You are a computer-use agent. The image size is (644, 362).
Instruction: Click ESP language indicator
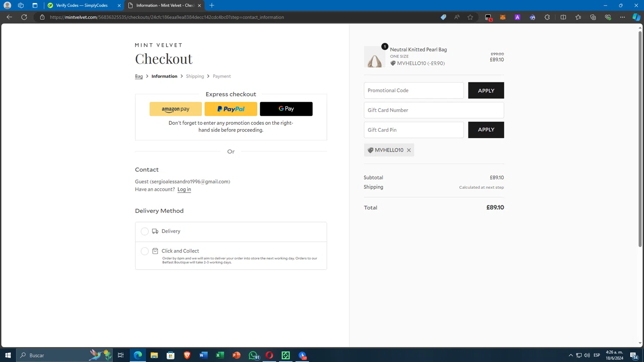click(597, 355)
